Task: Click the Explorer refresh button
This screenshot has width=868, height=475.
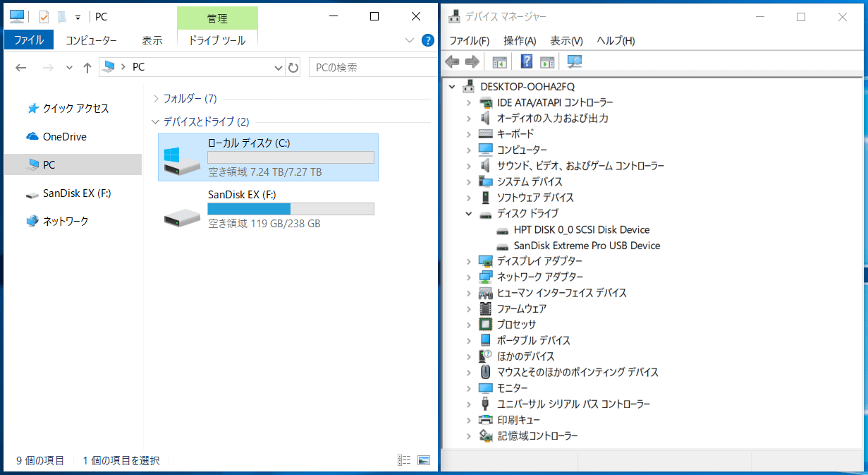Action: (294, 68)
